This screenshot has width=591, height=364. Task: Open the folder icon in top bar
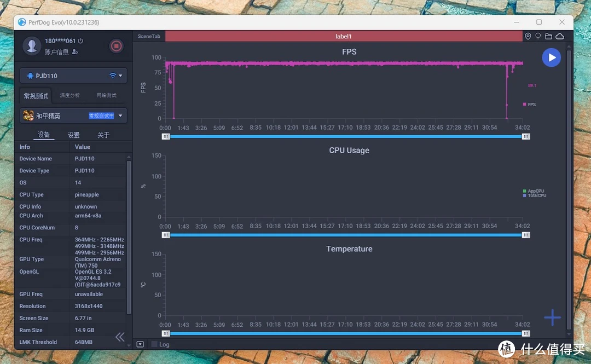(x=548, y=36)
